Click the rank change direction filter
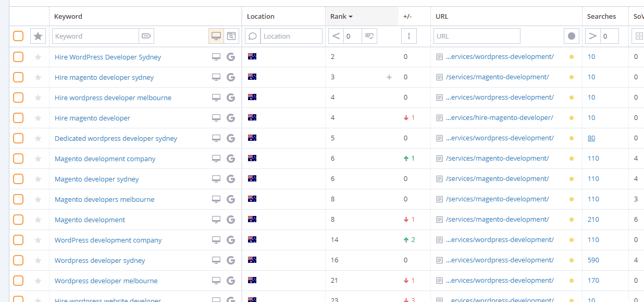Screen dimensions: 644x302 click(x=409, y=36)
